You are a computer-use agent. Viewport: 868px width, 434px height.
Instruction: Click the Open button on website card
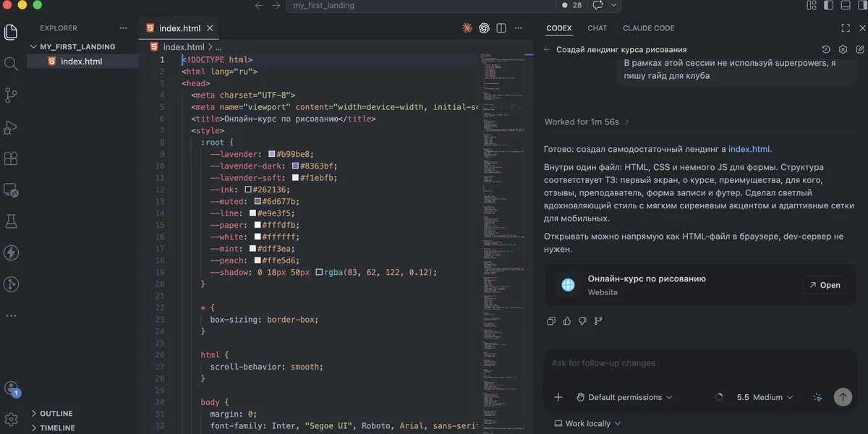coord(825,285)
